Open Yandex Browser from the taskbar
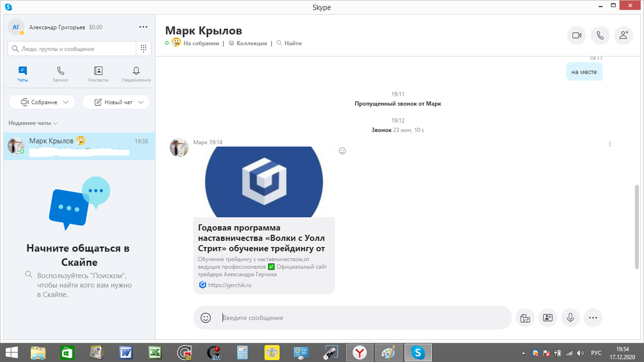 (360, 352)
